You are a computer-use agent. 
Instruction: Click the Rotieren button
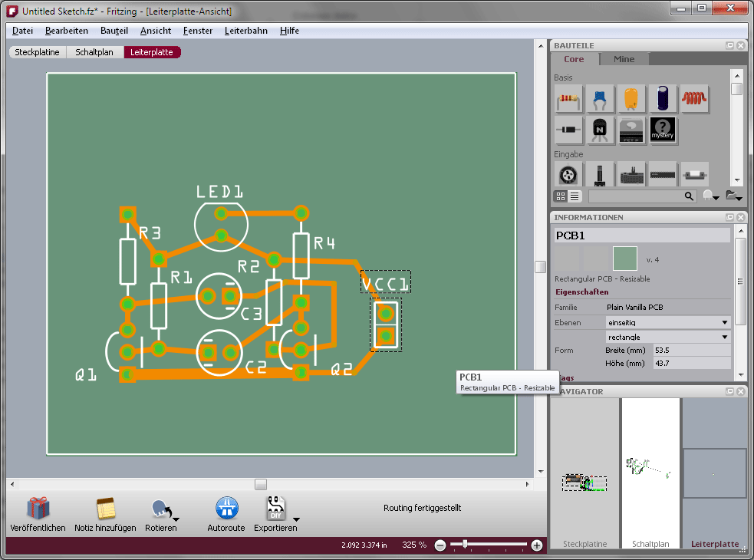point(160,509)
